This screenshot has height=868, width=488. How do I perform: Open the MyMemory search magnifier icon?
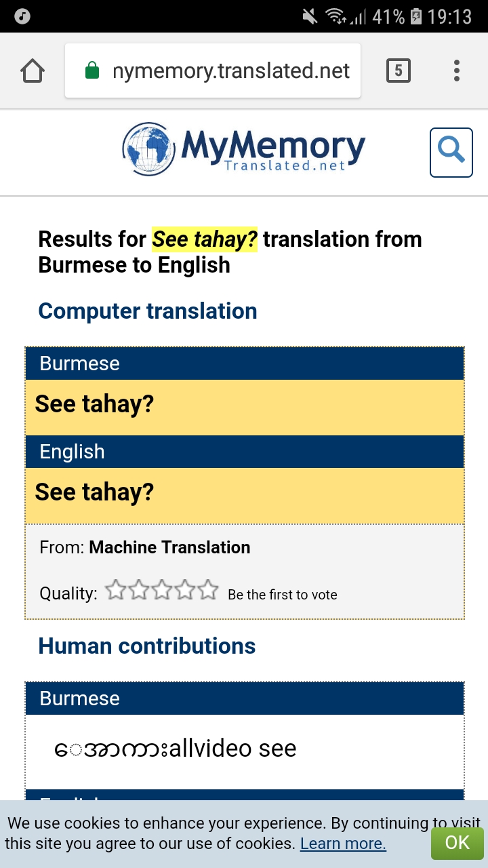pyautogui.click(x=451, y=152)
